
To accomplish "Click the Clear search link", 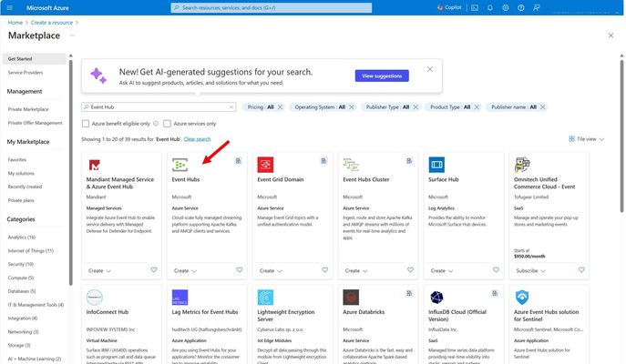I will tap(197, 139).
